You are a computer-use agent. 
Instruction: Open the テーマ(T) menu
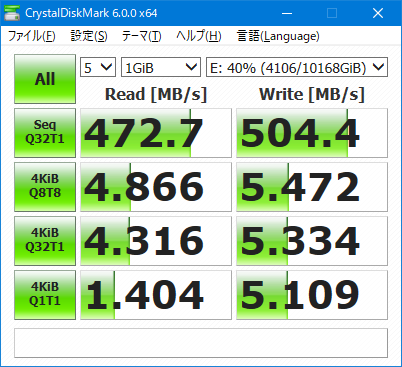[x=142, y=36]
